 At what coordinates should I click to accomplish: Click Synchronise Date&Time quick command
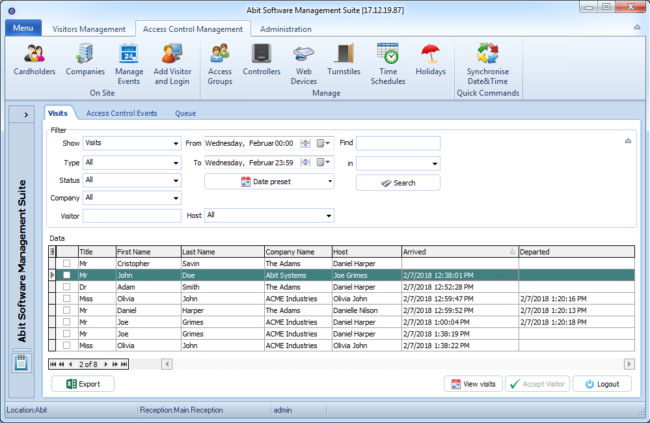pyautogui.click(x=488, y=59)
